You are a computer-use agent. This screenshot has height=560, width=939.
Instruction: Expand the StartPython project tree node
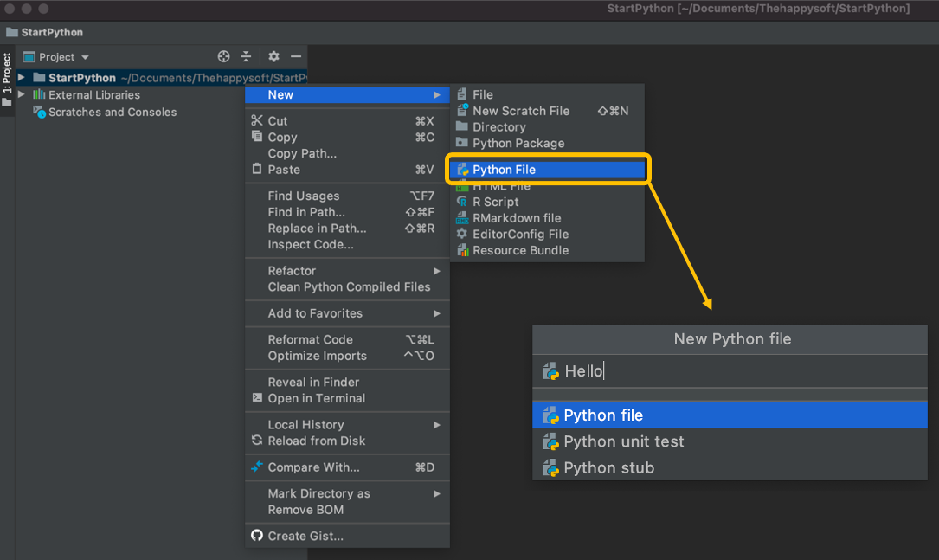[21, 77]
